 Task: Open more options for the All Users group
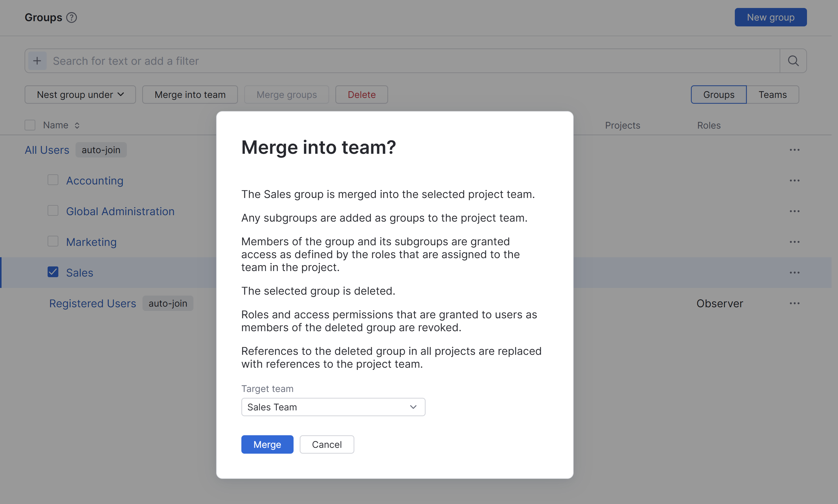click(x=795, y=149)
